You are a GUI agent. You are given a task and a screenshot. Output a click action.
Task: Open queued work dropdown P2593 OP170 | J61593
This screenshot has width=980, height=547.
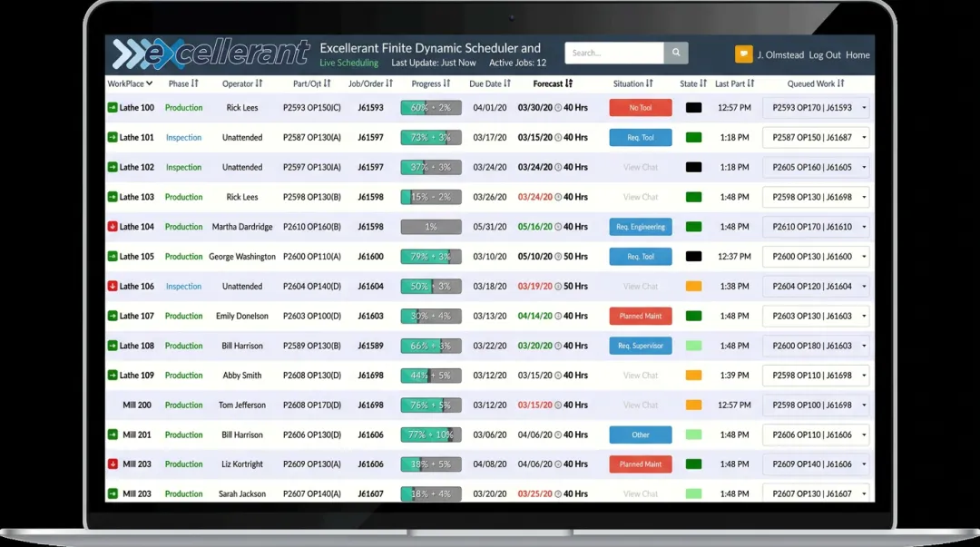point(816,108)
